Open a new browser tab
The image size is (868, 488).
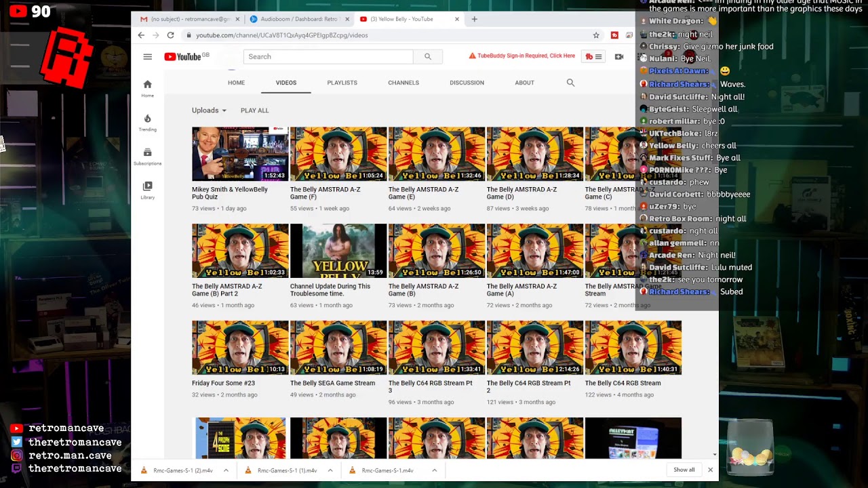(474, 19)
